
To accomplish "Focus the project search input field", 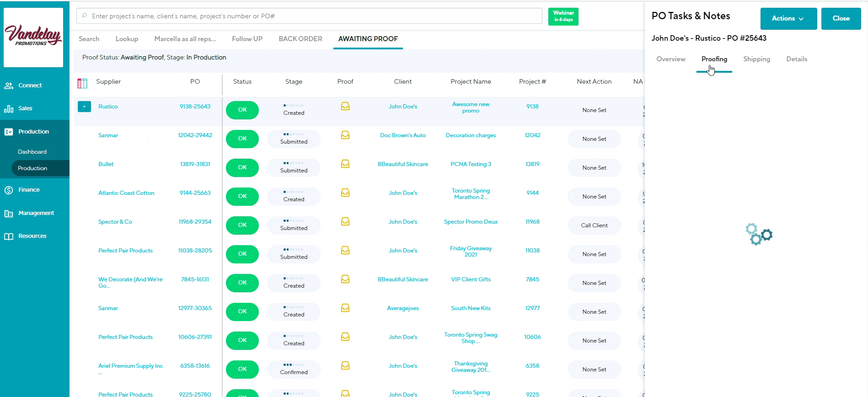I will point(309,16).
